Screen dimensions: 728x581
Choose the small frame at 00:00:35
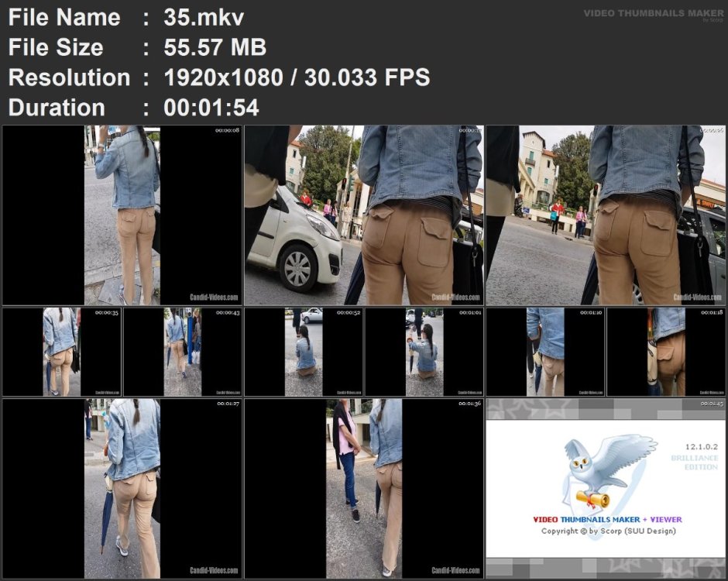62,352
